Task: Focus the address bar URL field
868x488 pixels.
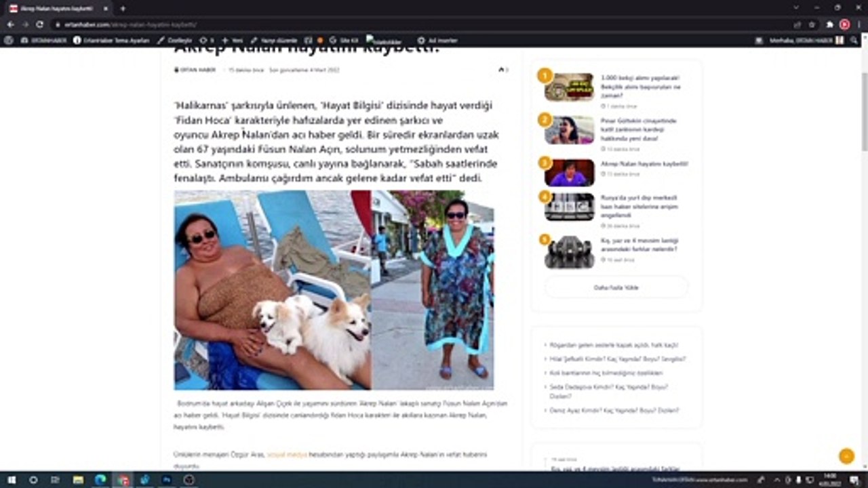Action: tap(420, 24)
